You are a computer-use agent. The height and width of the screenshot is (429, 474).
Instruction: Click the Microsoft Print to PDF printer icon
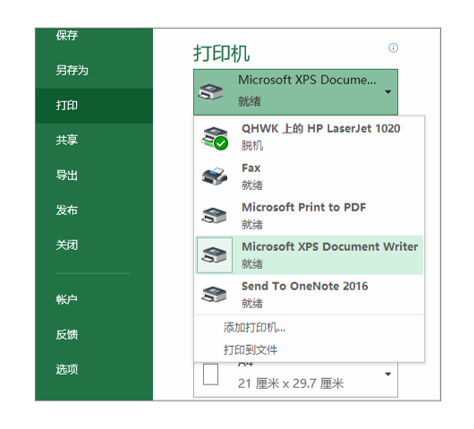[214, 216]
